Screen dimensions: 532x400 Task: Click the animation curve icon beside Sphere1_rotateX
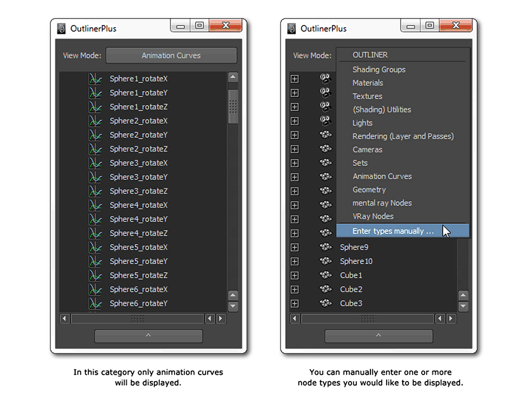pos(95,79)
